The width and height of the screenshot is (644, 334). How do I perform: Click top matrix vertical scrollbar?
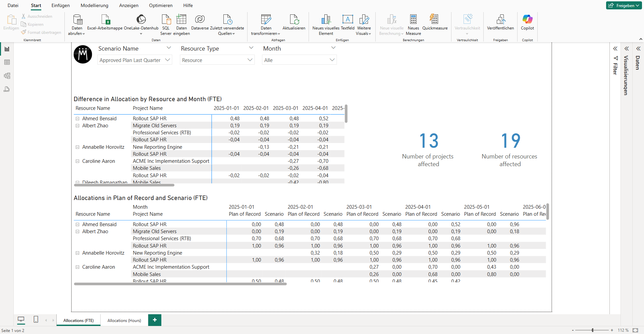[346, 114]
